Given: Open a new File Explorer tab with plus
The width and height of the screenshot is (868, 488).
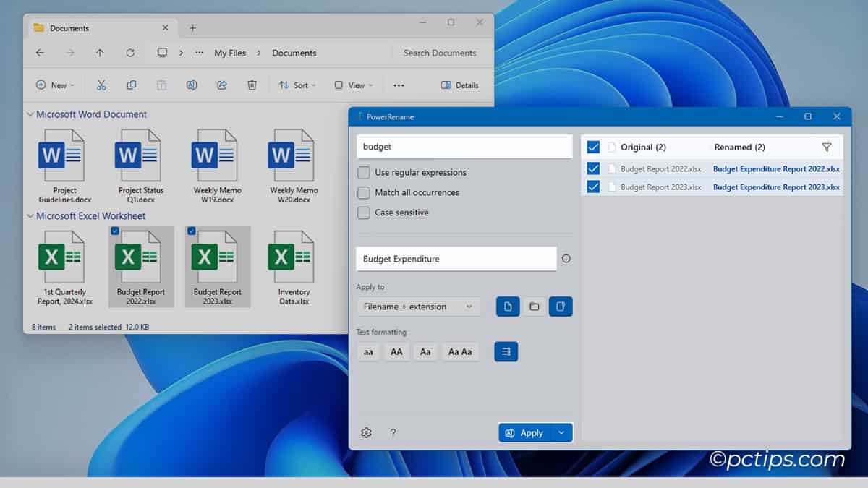Looking at the screenshot, I should click(x=192, y=28).
